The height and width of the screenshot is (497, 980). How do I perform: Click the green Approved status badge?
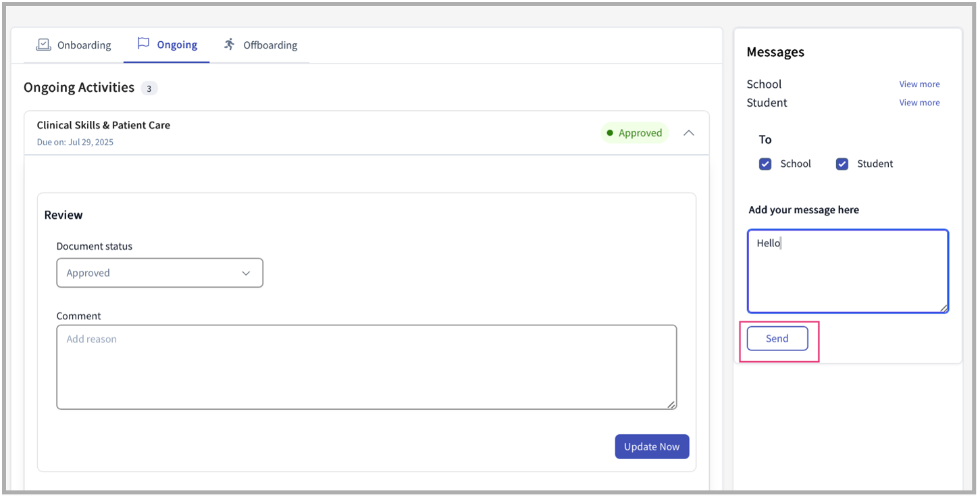pyautogui.click(x=634, y=133)
